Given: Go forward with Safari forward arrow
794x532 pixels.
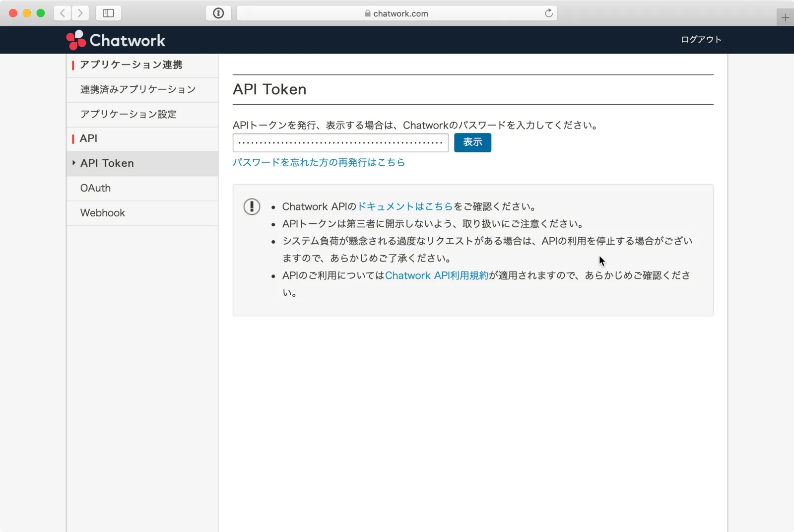Looking at the screenshot, I should [80, 13].
